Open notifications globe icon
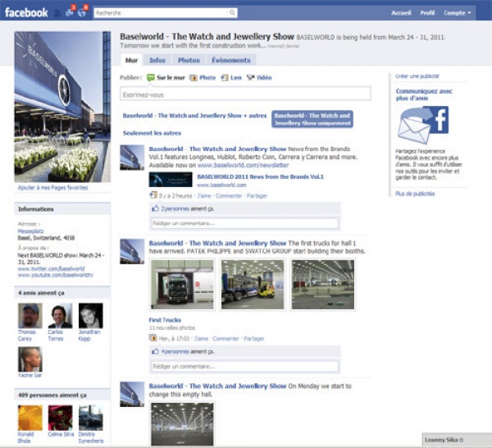Screen dimensions: 492x448 tap(81, 13)
